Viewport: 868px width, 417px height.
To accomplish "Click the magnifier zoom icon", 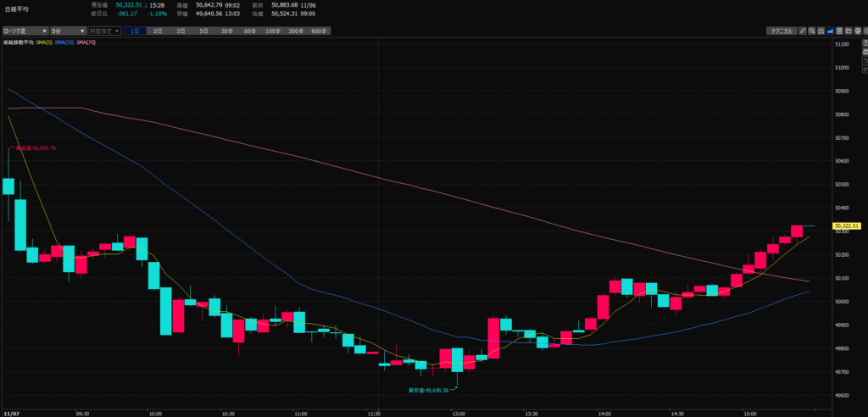I will 812,31.
